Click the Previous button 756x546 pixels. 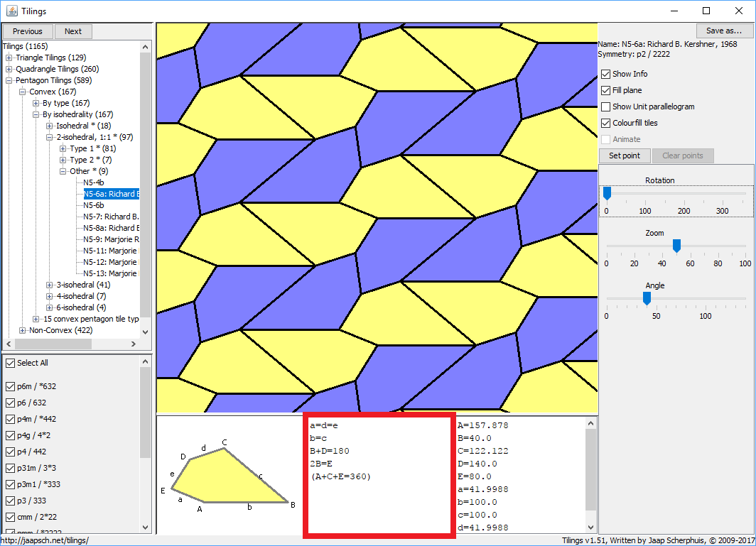[28, 31]
